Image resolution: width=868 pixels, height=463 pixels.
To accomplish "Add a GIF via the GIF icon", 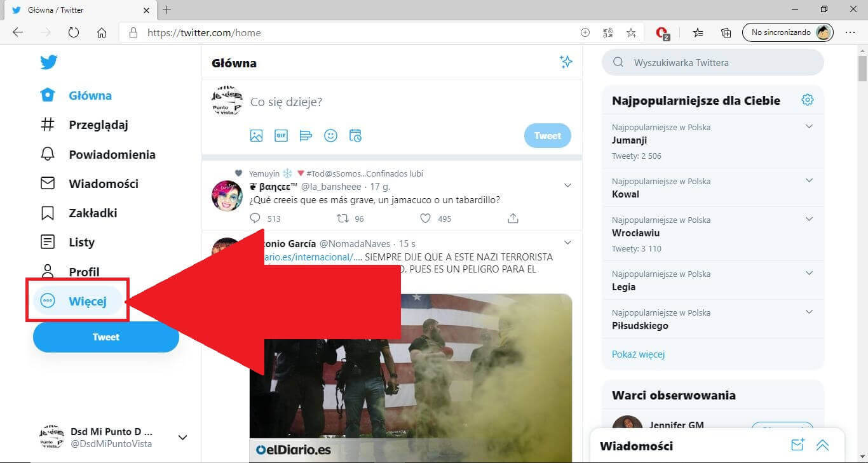I will coord(281,135).
